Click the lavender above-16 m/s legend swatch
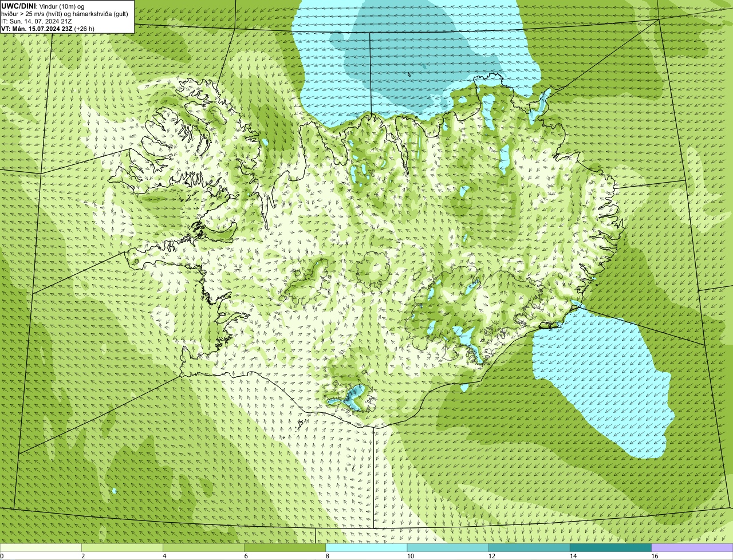Screen dimensions: 733x560 click(692, 548)
